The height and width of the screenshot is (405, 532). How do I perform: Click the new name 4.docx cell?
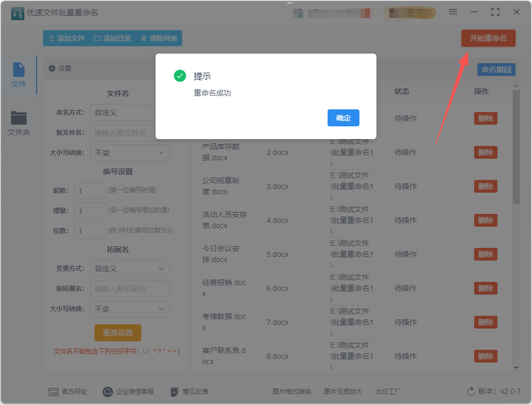coord(277,220)
